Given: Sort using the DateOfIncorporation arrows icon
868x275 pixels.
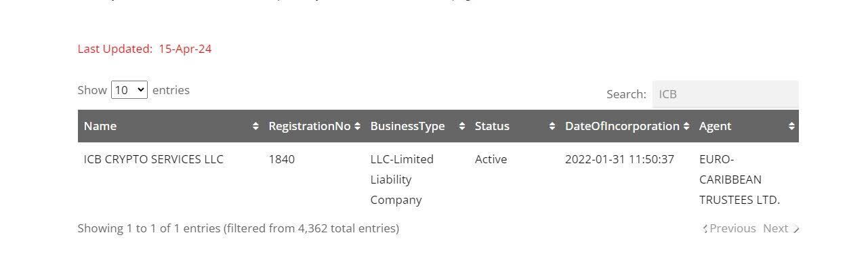Looking at the screenshot, I should click(x=686, y=126).
